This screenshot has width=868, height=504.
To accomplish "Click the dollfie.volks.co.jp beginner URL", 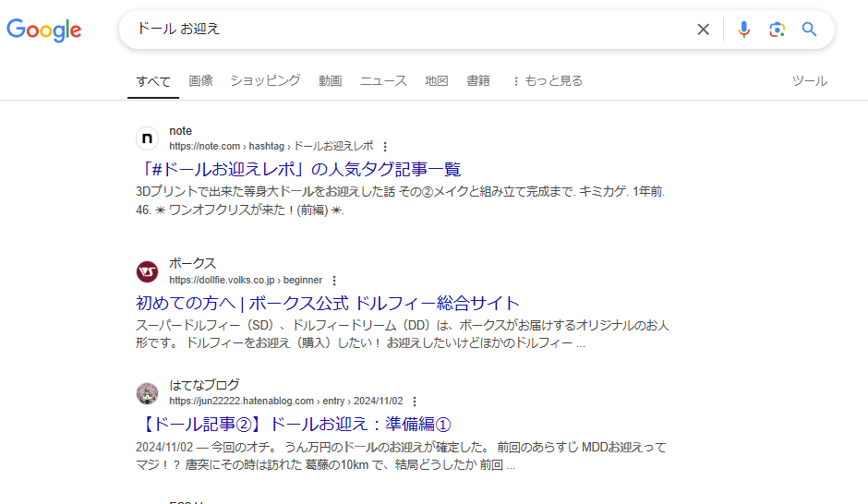I will (x=246, y=280).
